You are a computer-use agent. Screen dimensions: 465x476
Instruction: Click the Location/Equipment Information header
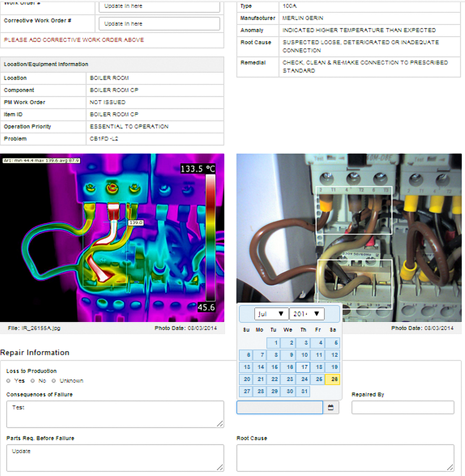coord(112,65)
